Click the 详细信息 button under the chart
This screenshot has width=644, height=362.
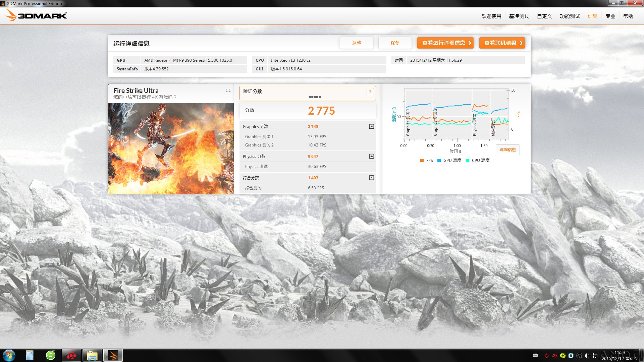pos(507,149)
